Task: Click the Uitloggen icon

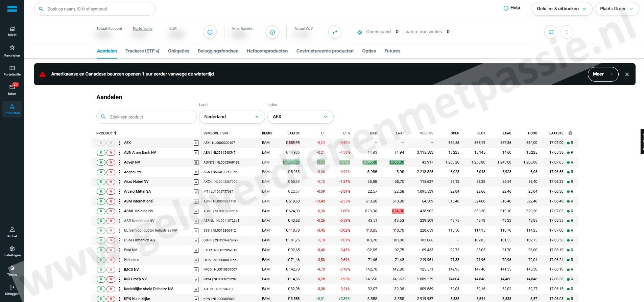Action: 12,289
